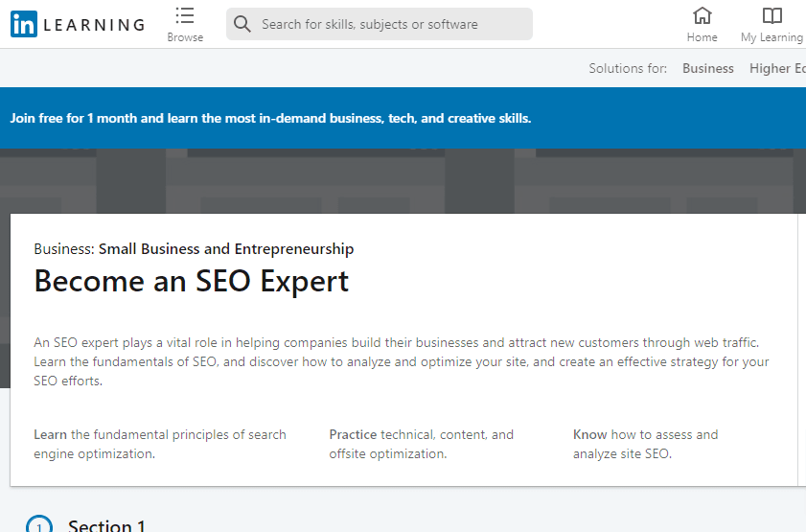
Task: Open the Higher Ed solutions link
Action: pyautogui.click(x=776, y=68)
